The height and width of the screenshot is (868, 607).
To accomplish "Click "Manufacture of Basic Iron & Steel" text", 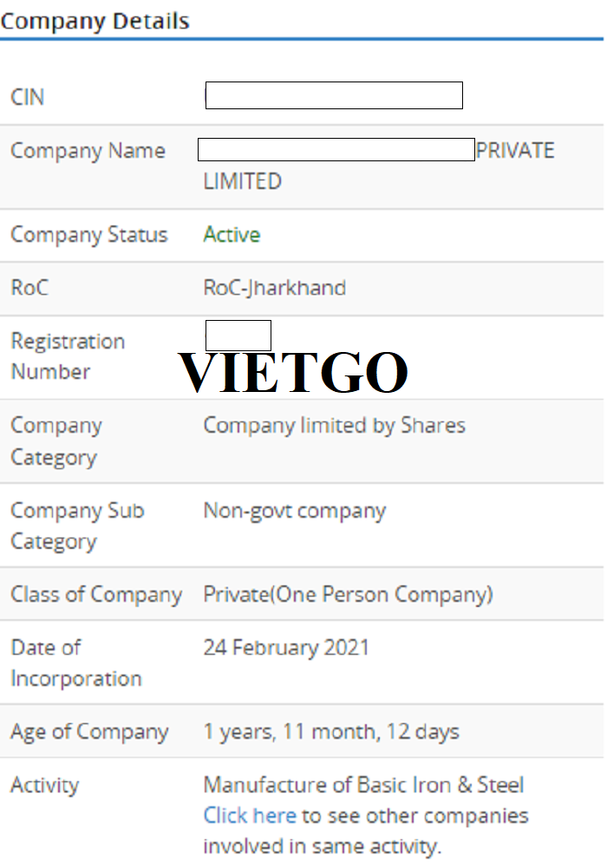I will coord(363,786).
